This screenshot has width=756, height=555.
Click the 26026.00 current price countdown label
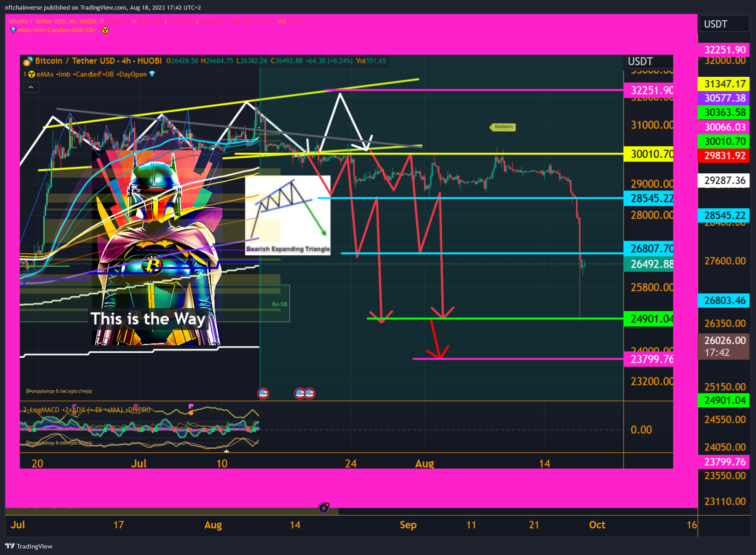[x=724, y=346]
